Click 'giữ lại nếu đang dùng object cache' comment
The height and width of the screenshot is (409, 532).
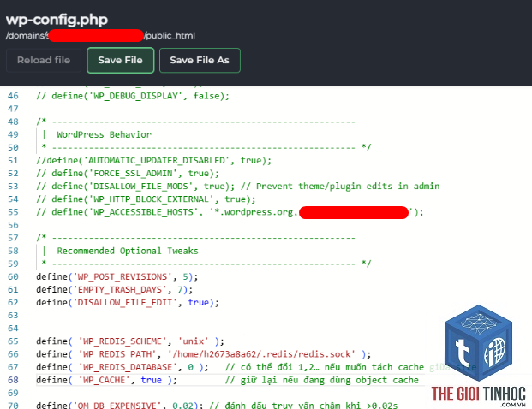click(321, 380)
